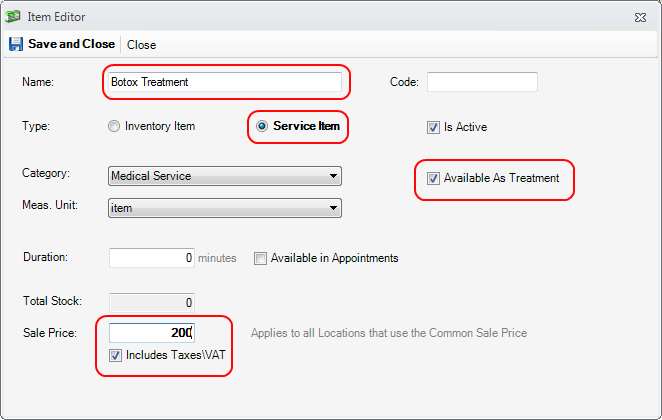Image resolution: width=662 pixels, height=420 pixels.
Task: Expand the Meas. Unit dropdown
Action: pos(332,208)
